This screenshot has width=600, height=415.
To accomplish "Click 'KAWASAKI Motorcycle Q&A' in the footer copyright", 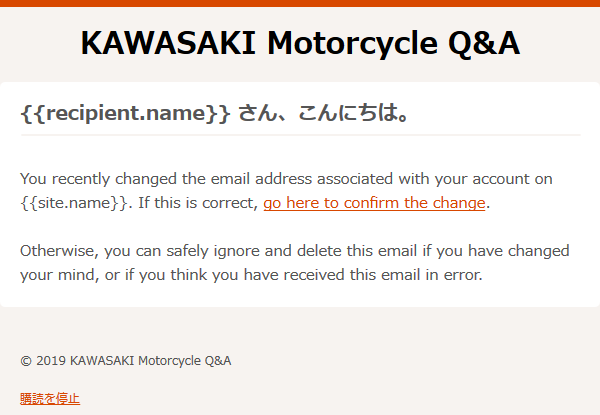I will click(x=151, y=361).
